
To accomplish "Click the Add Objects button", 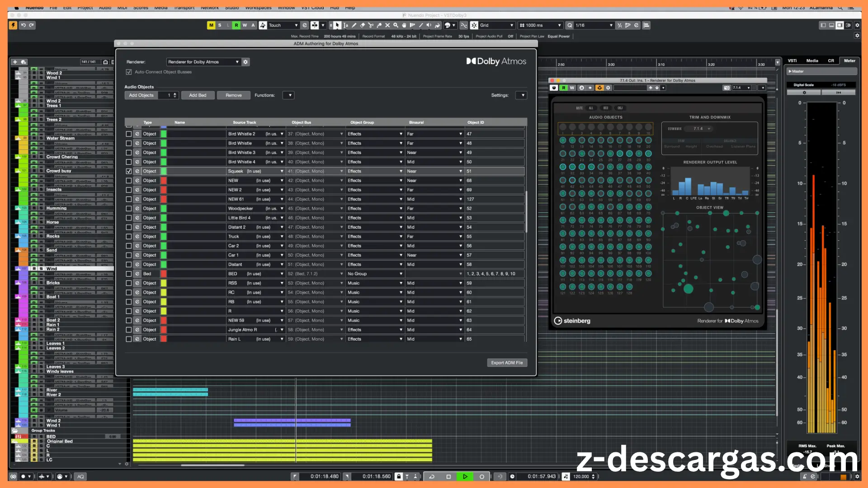I will (x=142, y=95).
